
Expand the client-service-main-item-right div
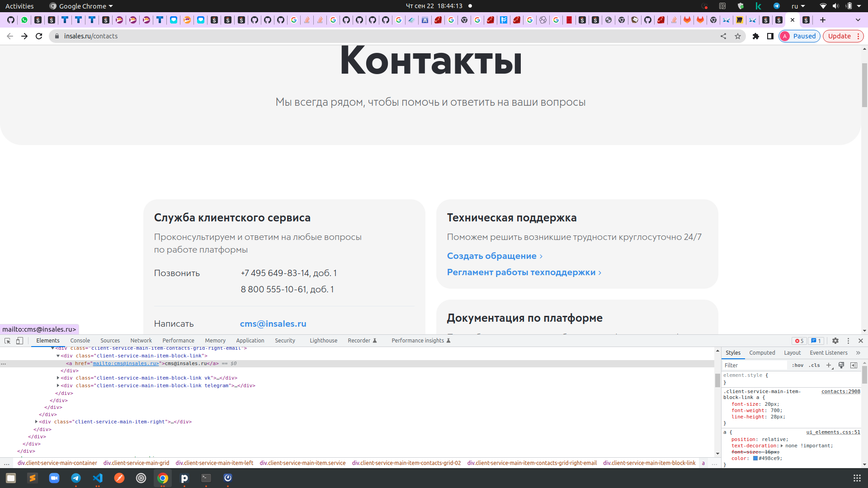coord(36,422)
